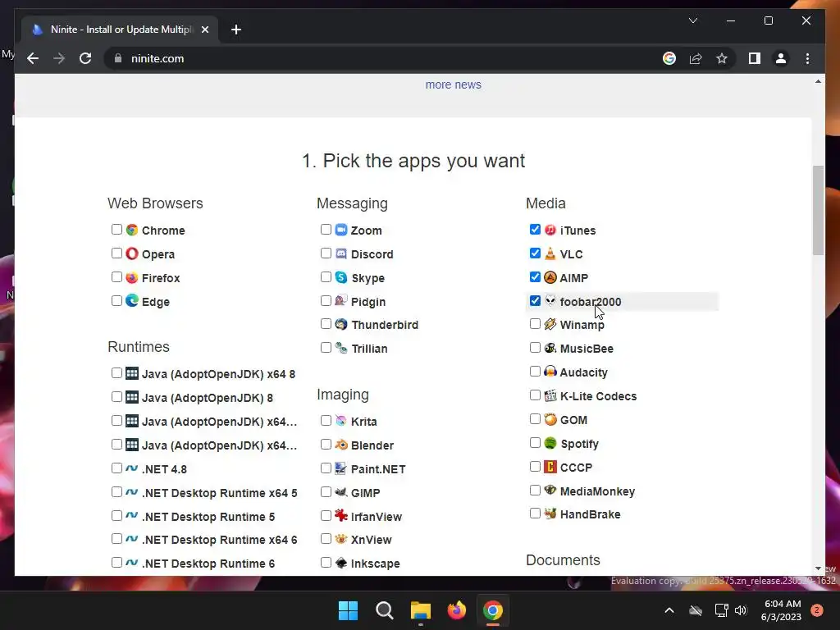840x630 pixels.
Task: Click the CCCP label
Action: 576,468
